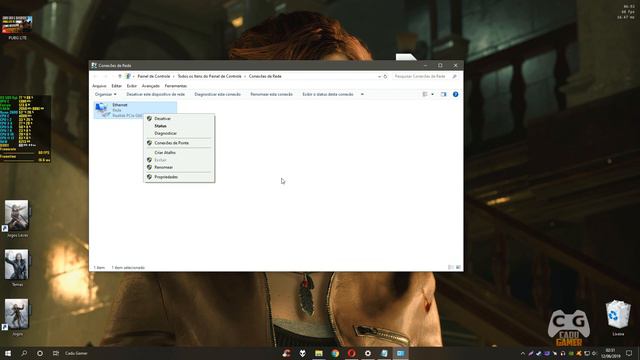Image resolution: width=640 pixels, height=360 pixels.
Task: Click Cadu Gamer taskbar toolbar label
Action: [x=76, y=353]
